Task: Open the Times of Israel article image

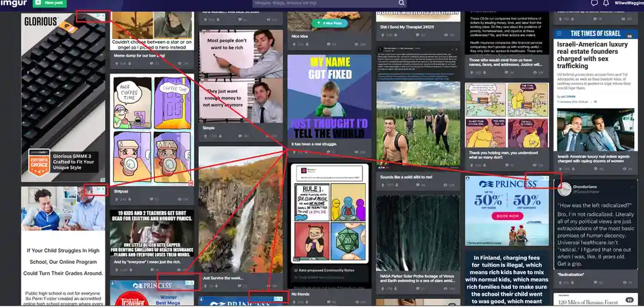Action: [596, 90]
